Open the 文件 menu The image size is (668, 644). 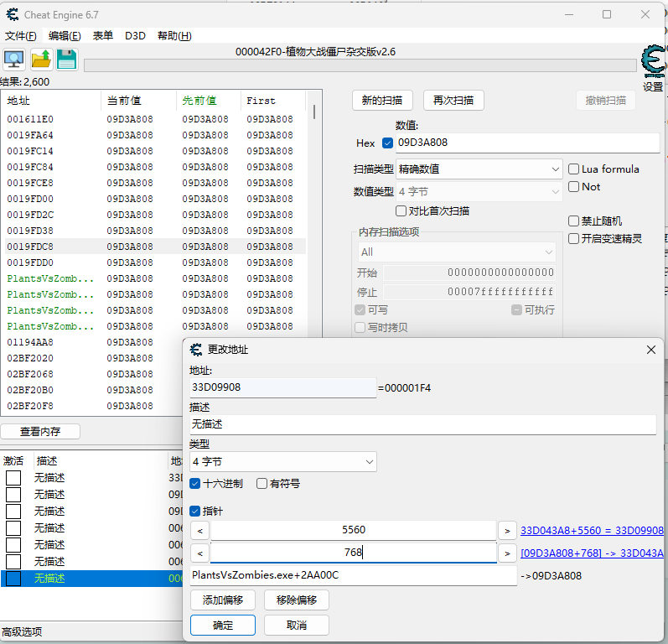coord(20,36)
